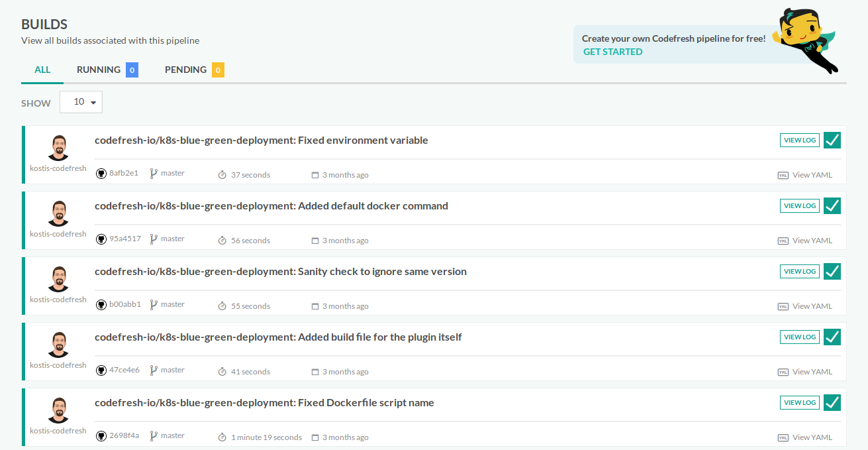Click branch icon beside master in 95a4517 build
The height and width of the screenshot is (450, 868).
click(x=154, y=239)
